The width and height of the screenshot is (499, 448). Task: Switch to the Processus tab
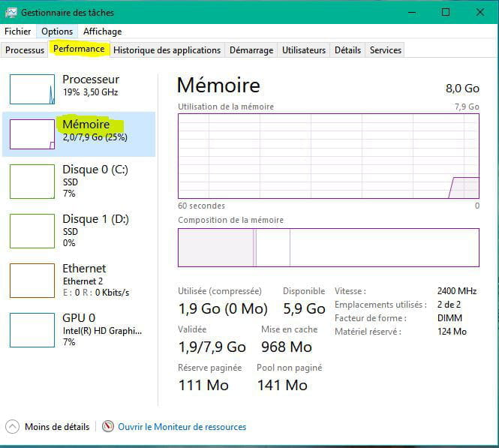coord(25,50)
